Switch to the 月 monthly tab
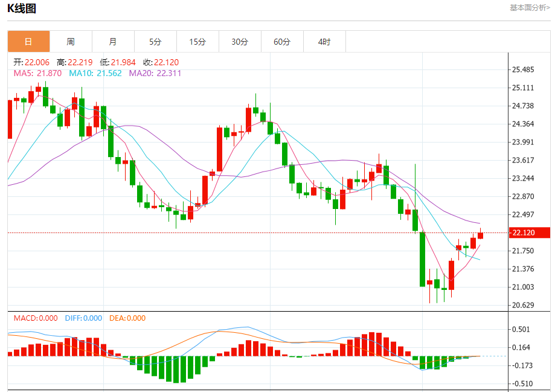Viewport: 555px width, 392px height. point(113,42)
